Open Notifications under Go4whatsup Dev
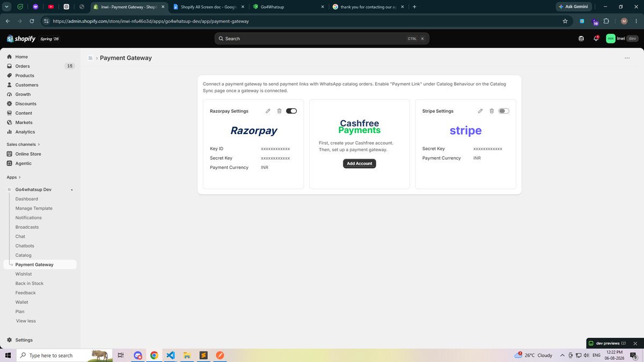The image size is (644, 362). [x=28, y=218]
